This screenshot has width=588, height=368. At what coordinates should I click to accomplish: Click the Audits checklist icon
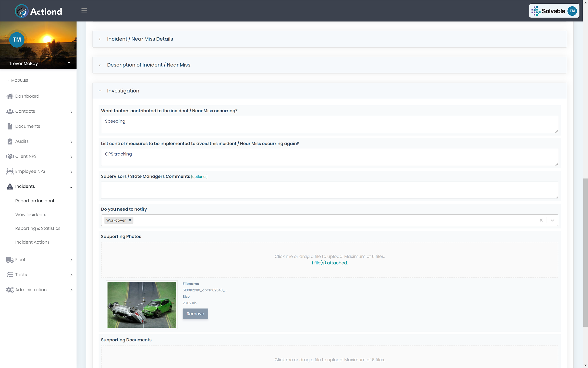(x=9, y=141)
